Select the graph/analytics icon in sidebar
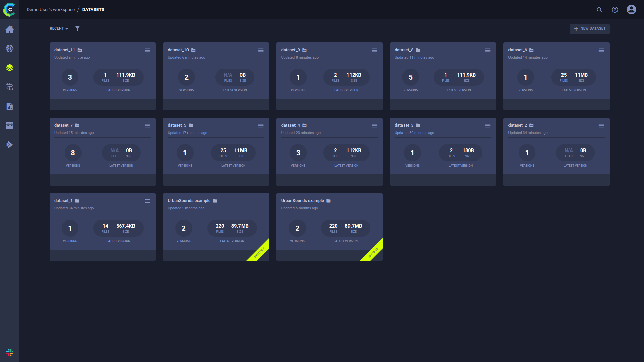644x362 pixels. 10,106
